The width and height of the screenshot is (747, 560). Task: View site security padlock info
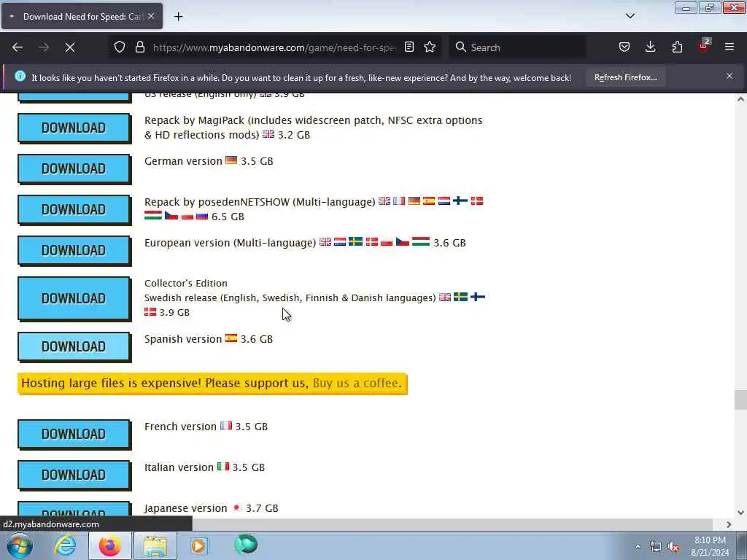[x=139, y=47]
